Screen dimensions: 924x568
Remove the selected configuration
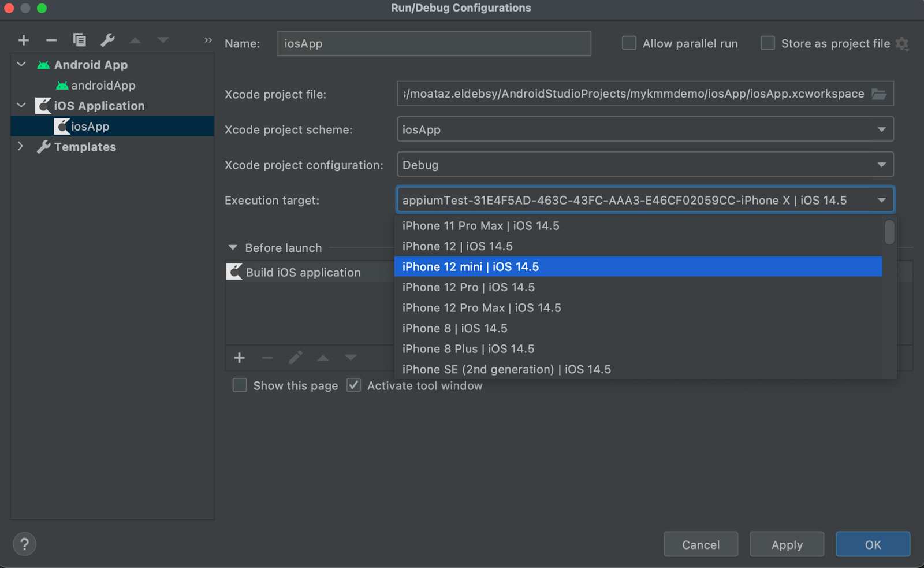pos(51,40)
